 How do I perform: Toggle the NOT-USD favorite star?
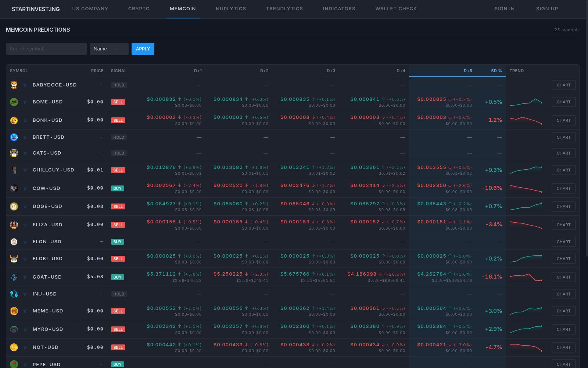(x=25, y=347)
